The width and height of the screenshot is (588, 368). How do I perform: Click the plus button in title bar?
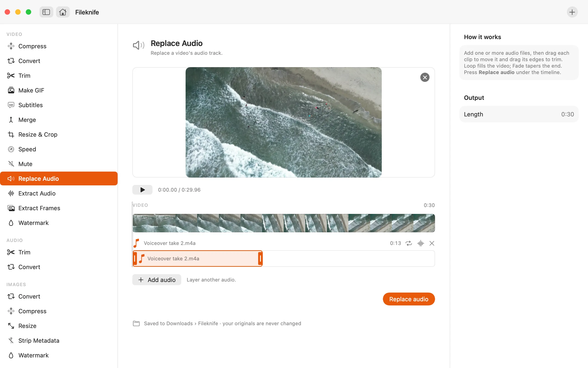pyautogui.click(x=572, y=12)
